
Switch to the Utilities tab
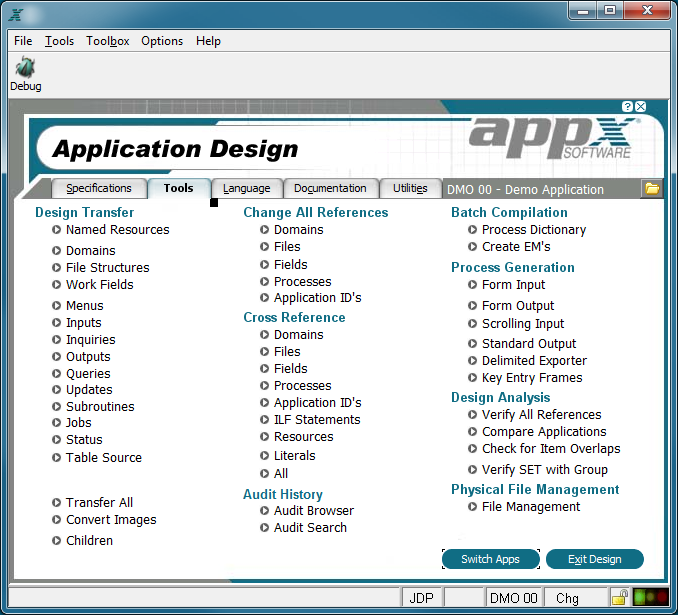410,189
